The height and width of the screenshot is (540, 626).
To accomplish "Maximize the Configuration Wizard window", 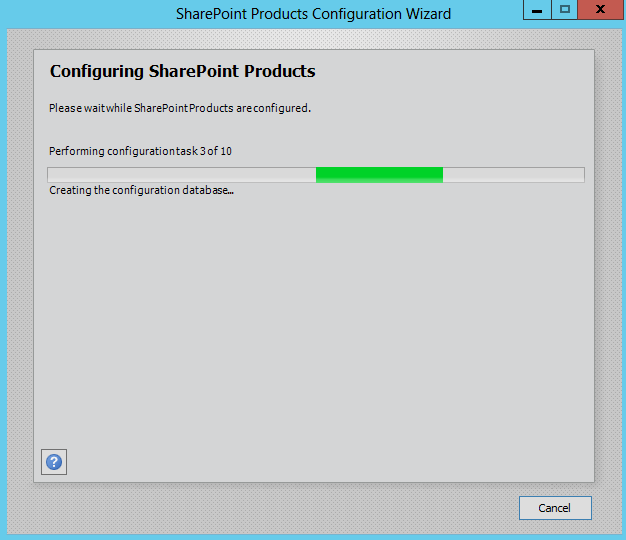I will coord(565,10).
